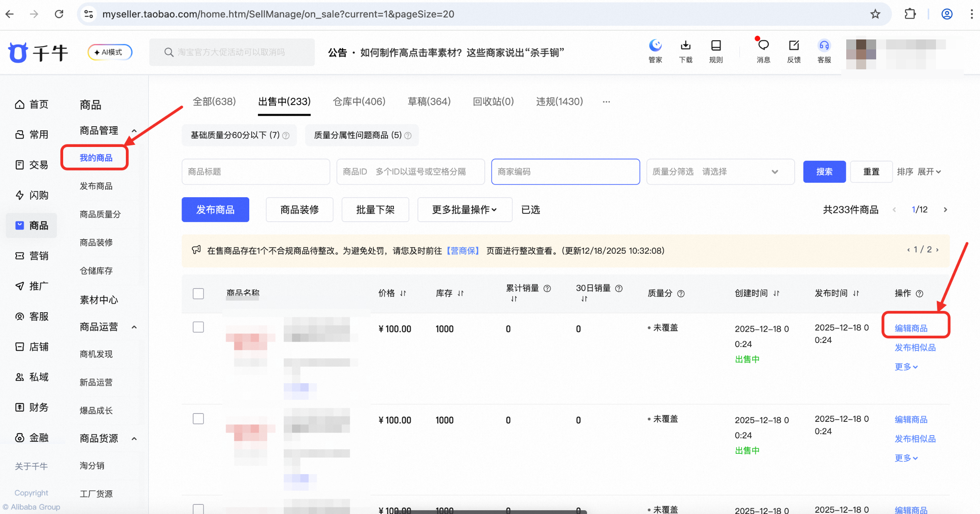
Task: Open 金融 in left sidebar
Action: tap(32, 438)
